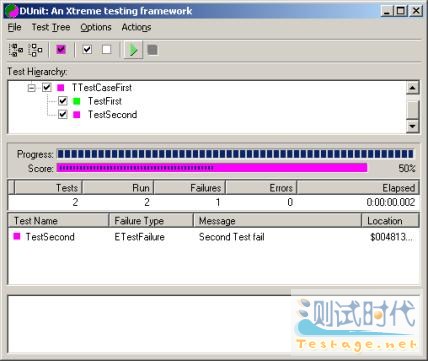The image size is (428, 361).
Task: Click the hierarchy scrollbar down arrow
Action: (x=412, y=126)
